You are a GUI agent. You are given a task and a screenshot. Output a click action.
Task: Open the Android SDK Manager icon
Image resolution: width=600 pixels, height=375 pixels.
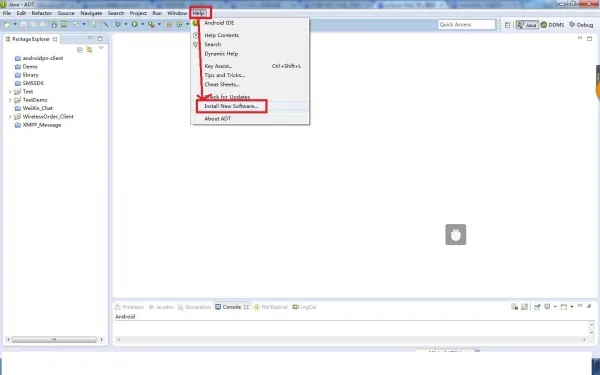54,24
